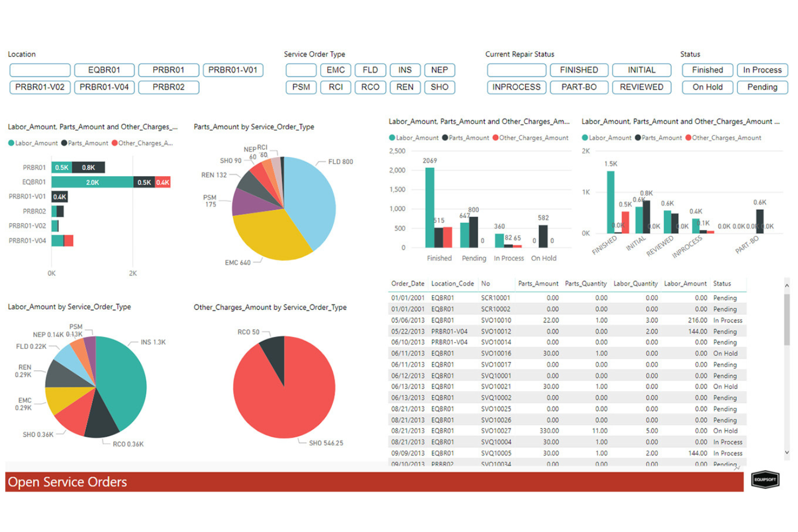
Task: Filter by PART-BO repair status
Action: (x=579, y=87)
